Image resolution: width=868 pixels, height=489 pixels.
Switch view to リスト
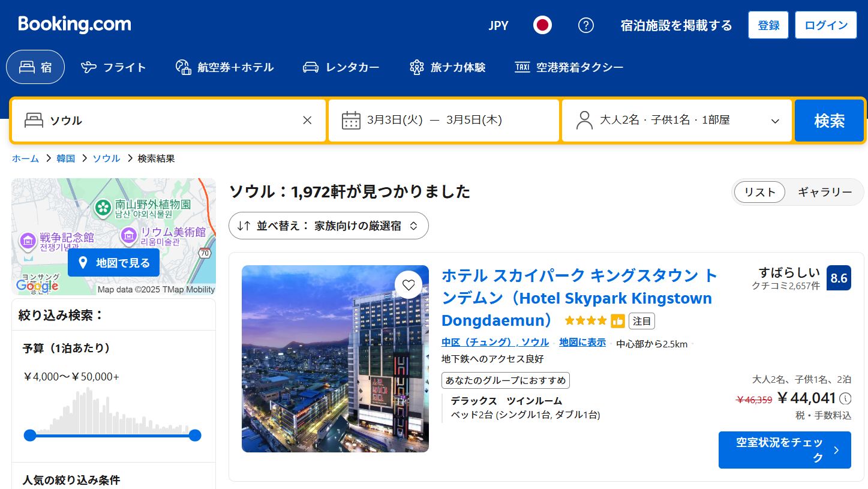coord(759,192)
